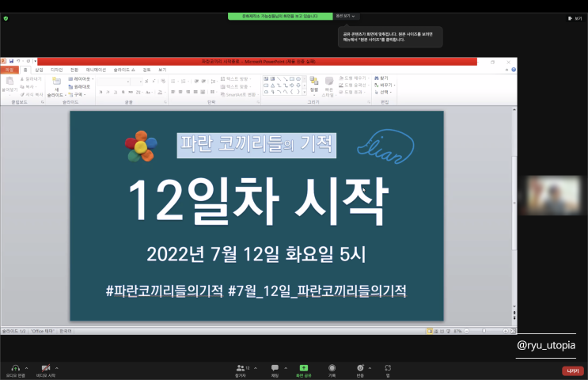Click the PowerPoint Help question mark icon
This screenshot has height=380, width=588.
point(514,70)
